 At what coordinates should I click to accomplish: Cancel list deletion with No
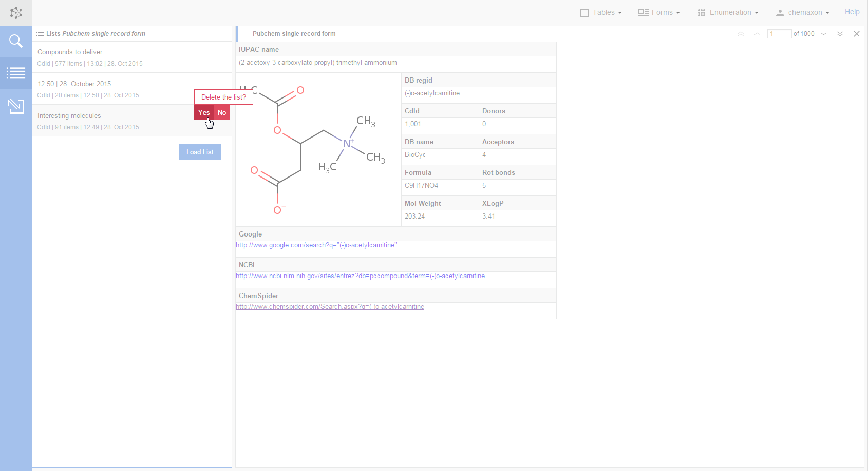pos(222,112)
